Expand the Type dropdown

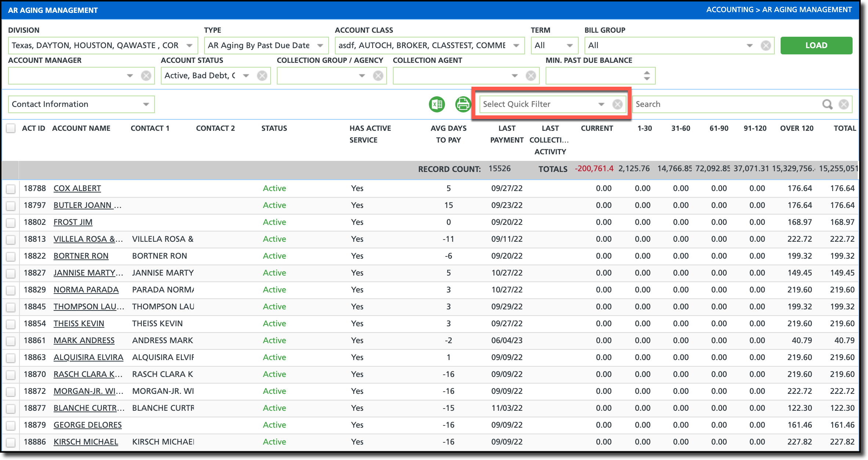coord(320,46)
